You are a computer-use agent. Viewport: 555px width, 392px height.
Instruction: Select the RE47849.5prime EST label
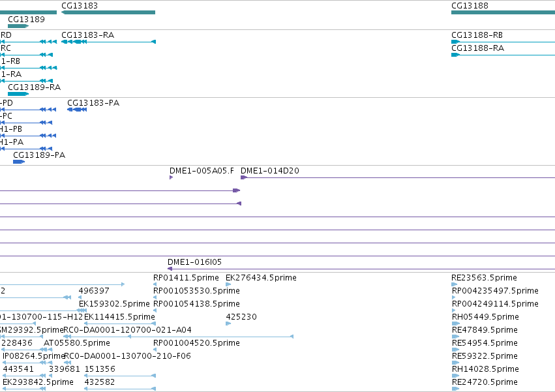(x=485, y=330)
